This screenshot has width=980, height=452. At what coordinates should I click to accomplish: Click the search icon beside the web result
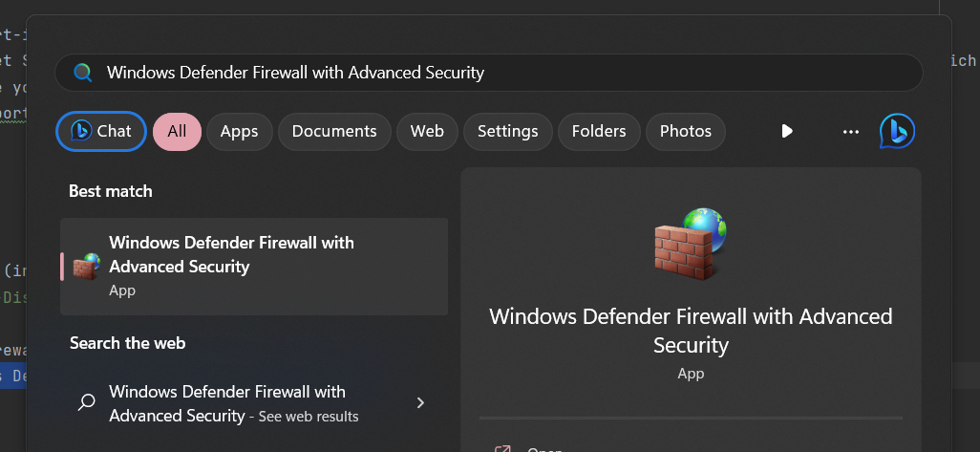click(87, 403)
